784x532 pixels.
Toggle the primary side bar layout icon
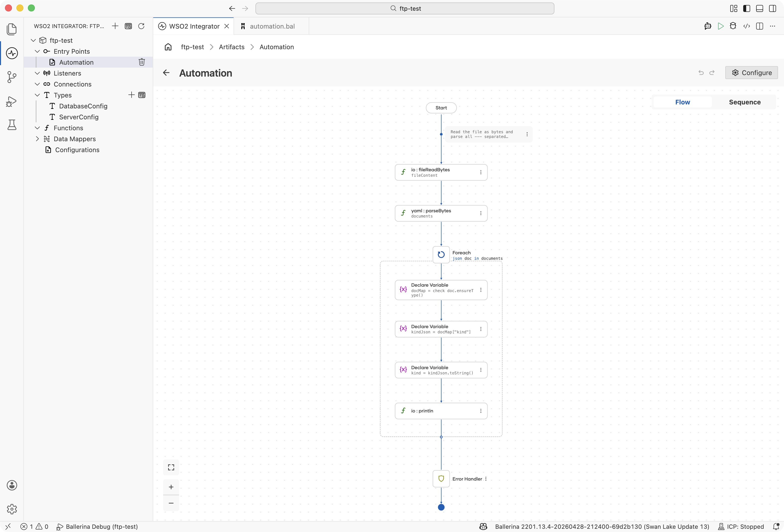click(x=746, y=8)
